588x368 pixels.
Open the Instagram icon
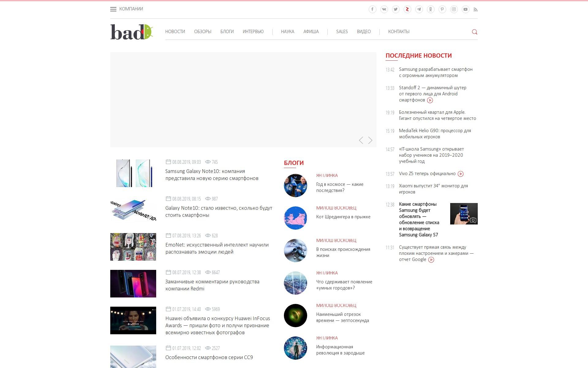pyautogui.click(x=454, y=9)
